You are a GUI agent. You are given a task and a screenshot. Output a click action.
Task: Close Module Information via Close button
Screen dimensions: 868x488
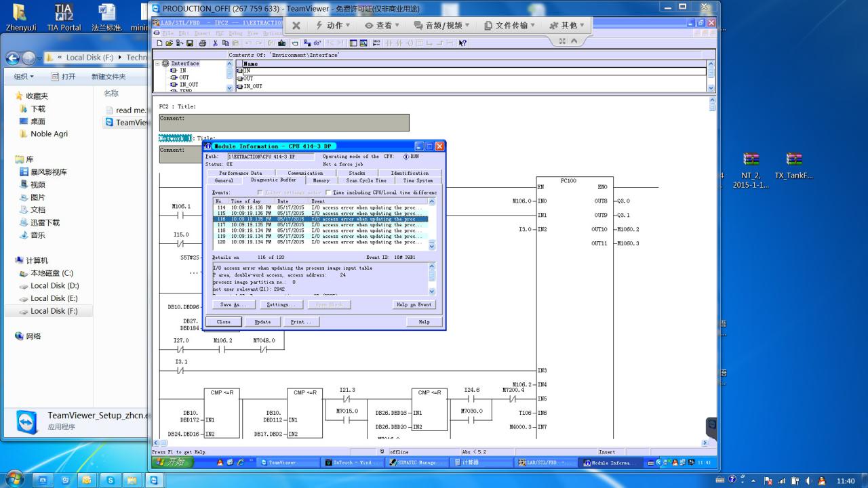224,322
